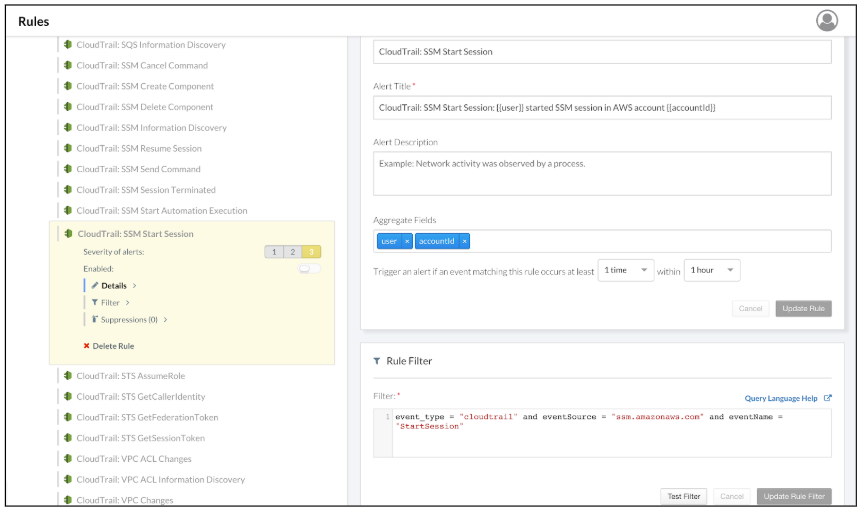This screenshot has height=511, width=862.
Task: Expand the Suppressions (0) chevron
Action: [165, 320]
